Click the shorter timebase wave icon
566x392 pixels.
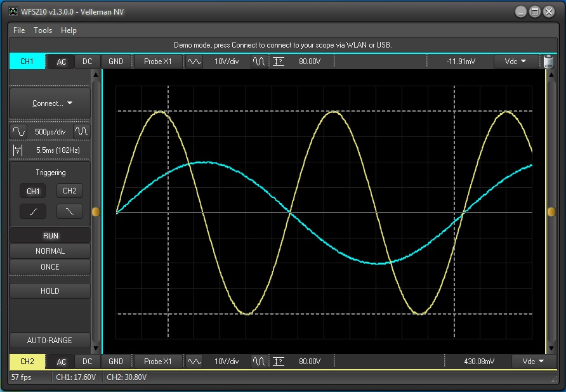click(82, 131)
